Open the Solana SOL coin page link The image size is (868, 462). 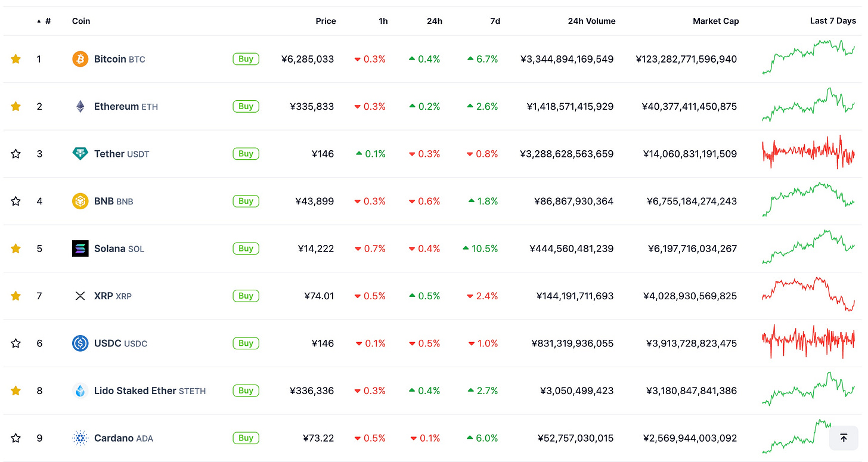pos(119,249)
